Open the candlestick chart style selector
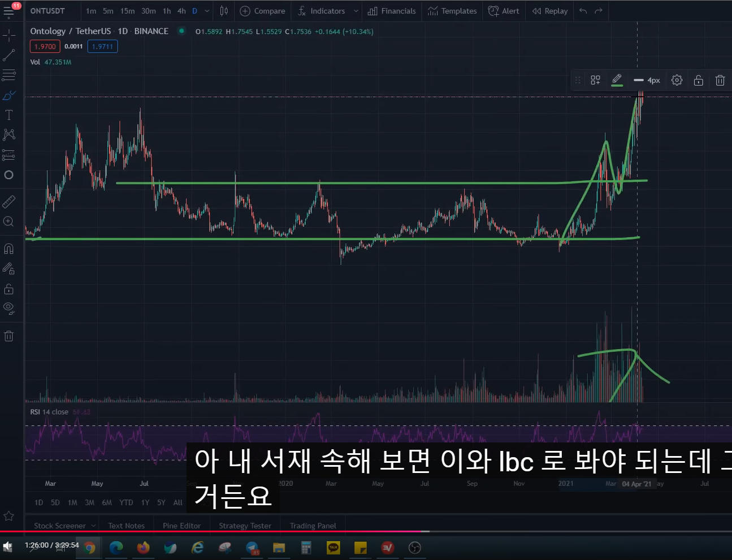Screen dimensions: 732x560 pyautogui.click(x=224, y=11)
